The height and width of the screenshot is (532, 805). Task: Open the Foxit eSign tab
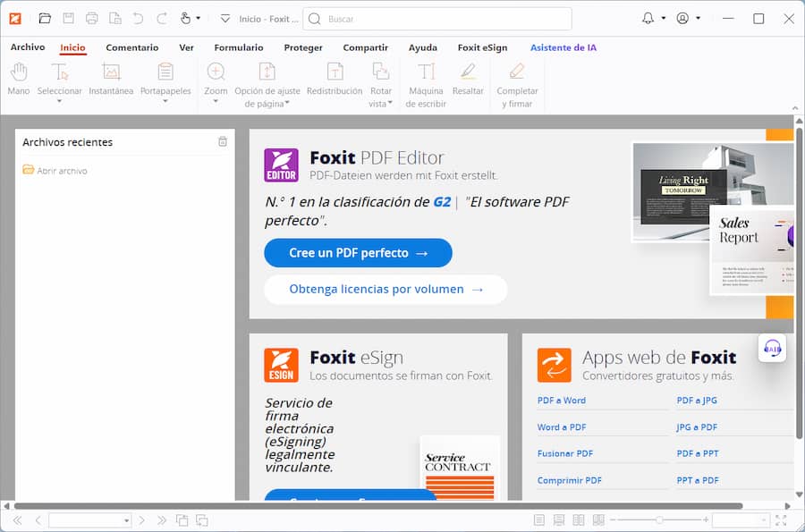coord(482,47)
